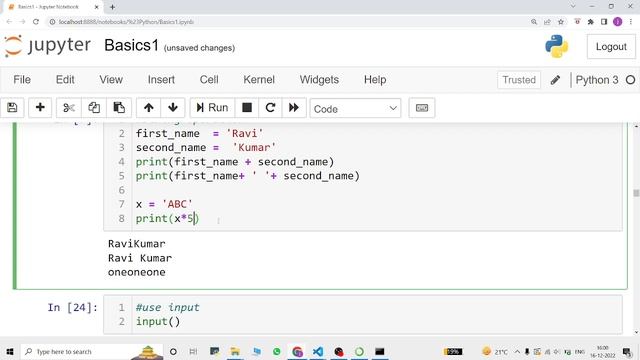The width and height of the screenshot is (640, 360).
Task: Click the kernel idle circle indicator
Action: [x=630, y=80]
